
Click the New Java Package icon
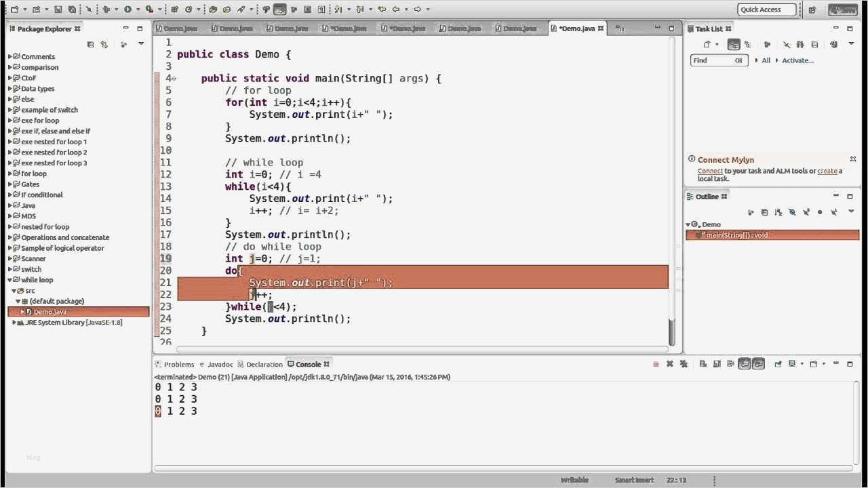tap(174, 9)
